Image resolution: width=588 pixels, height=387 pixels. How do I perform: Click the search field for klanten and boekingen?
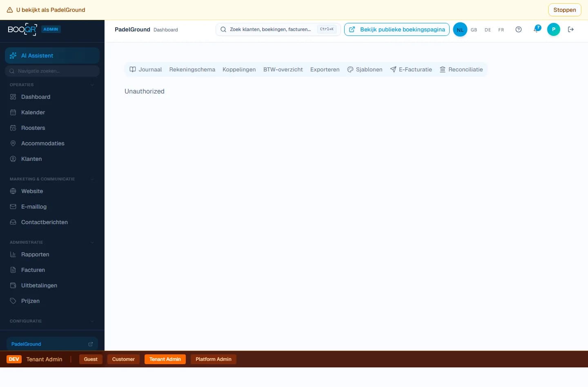(x=278, y=29)
